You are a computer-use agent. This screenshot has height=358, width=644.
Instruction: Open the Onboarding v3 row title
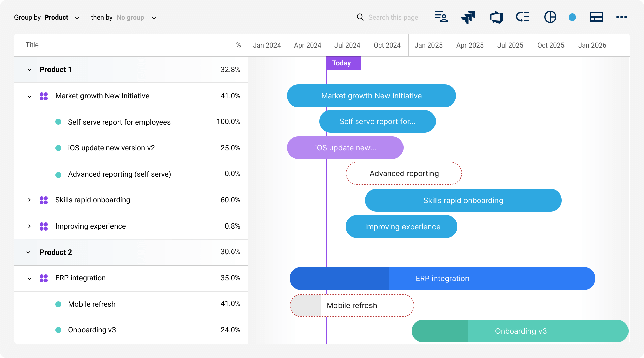click(x=92, y=330)
